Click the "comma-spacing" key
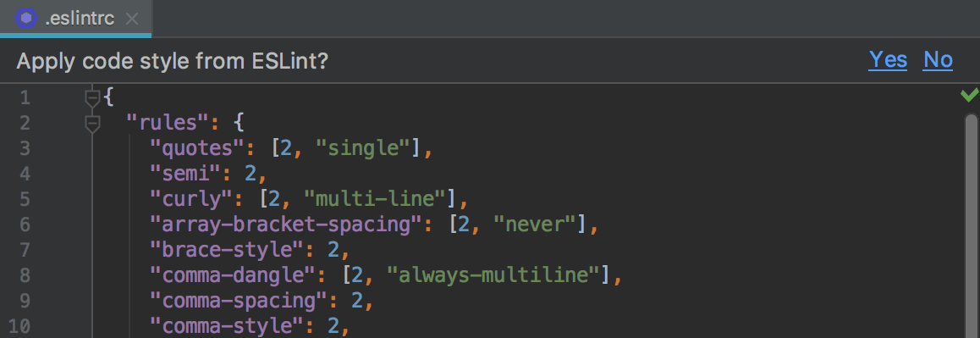The width and height of the screenshot is (980, 338). click(x=239, y=301)
